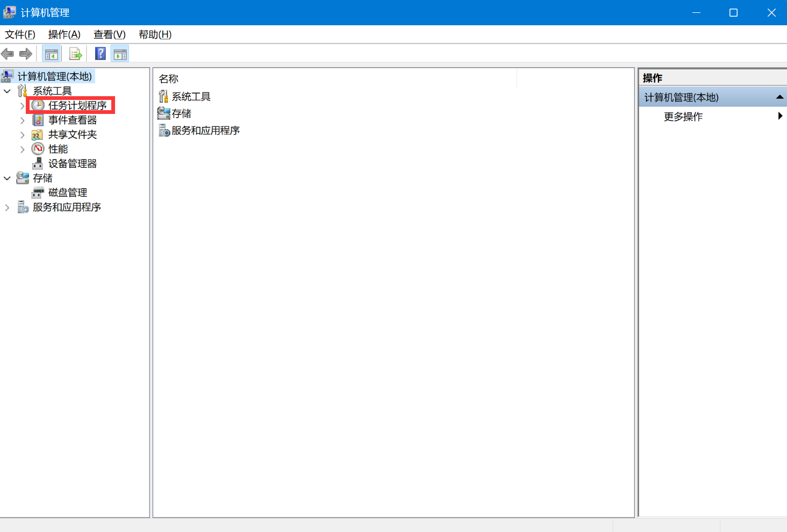This screenshot has height=532, width=787.
Task: Collapse the 系统工具 tree node
Action: 7,91
